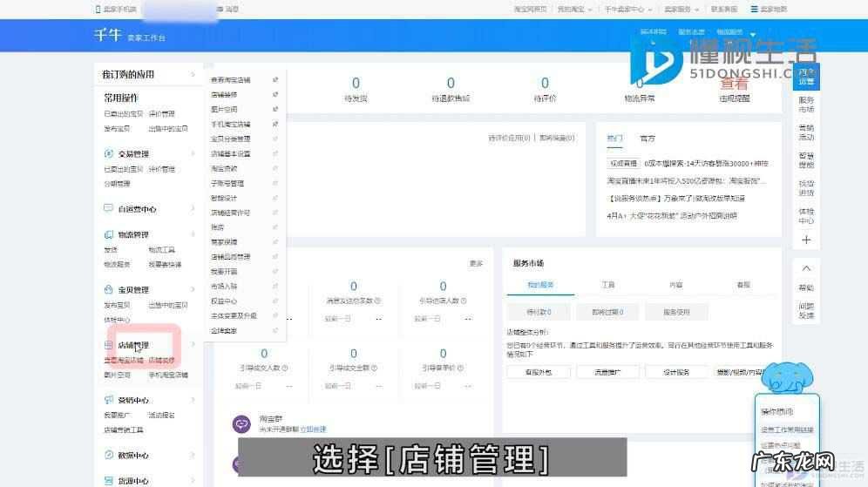Open 服务市场 in right sidebar
Viewport: 868px width, 487px height.
tap(806, 105)
